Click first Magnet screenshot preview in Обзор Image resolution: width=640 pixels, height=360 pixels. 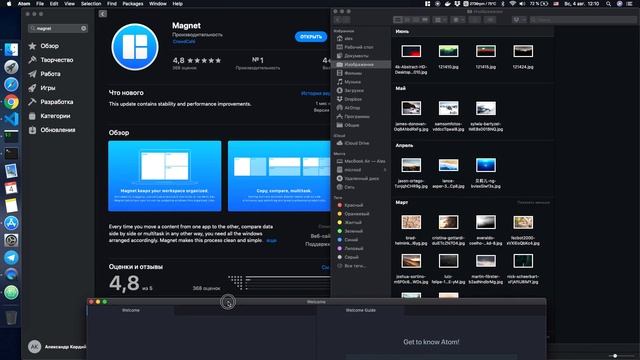click(165, 176)
